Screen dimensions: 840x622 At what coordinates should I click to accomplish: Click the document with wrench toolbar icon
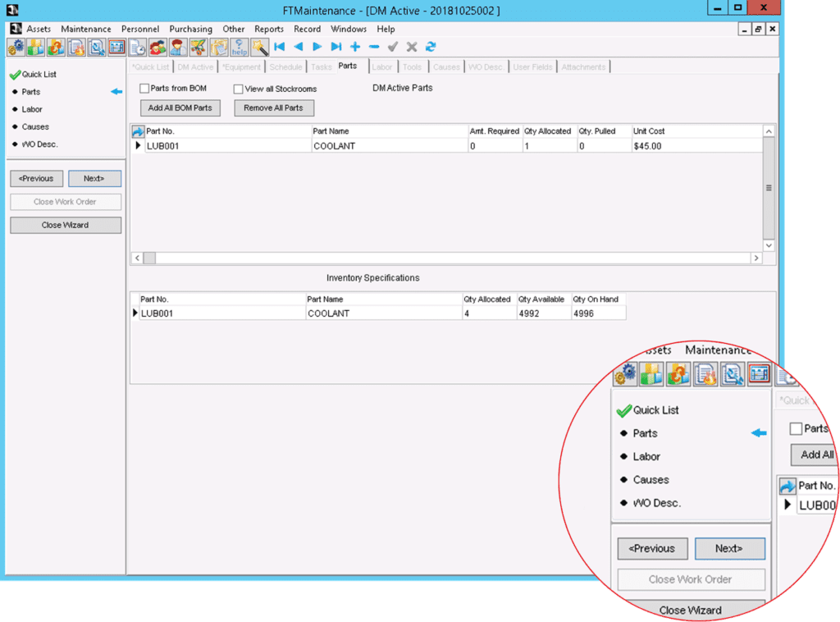[x=97, y=47]
